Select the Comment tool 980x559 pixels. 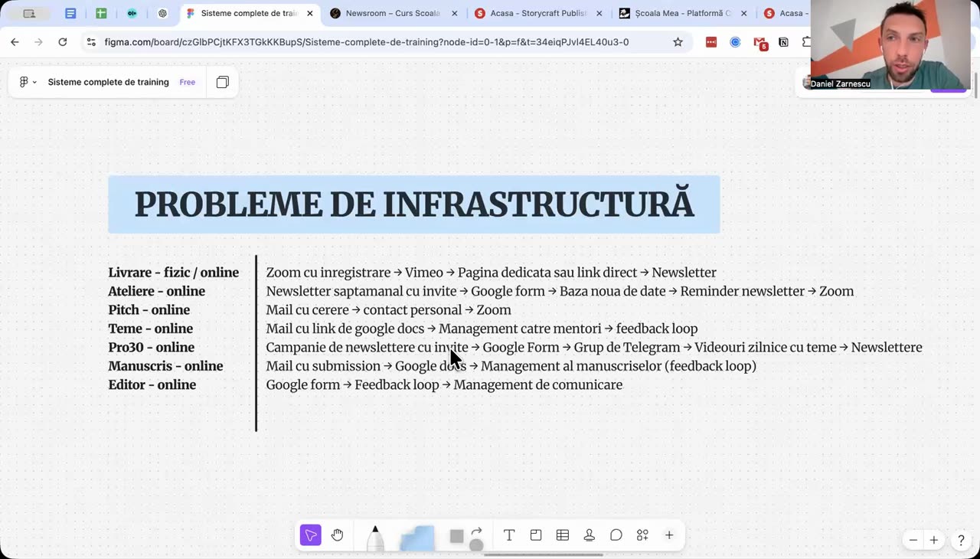coord(616,535)
